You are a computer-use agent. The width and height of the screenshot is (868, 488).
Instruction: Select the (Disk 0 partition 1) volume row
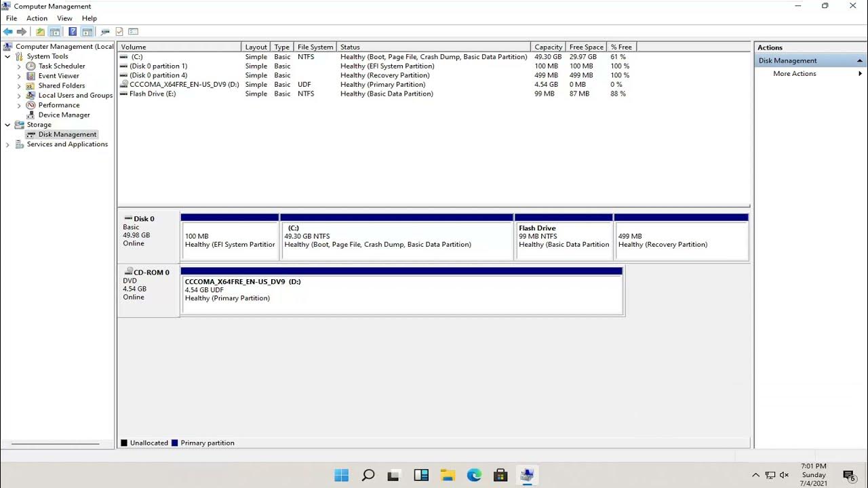(434, 66)
